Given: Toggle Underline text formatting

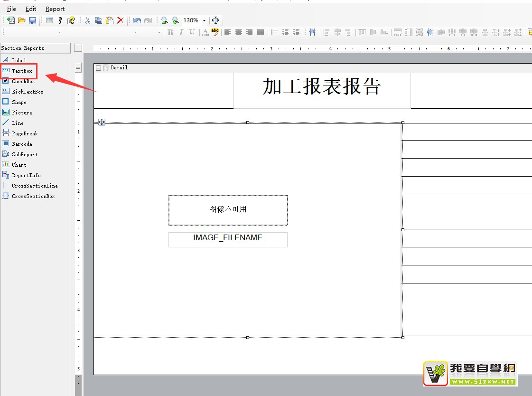Looking at the screenshot, I should coord(192,32).
